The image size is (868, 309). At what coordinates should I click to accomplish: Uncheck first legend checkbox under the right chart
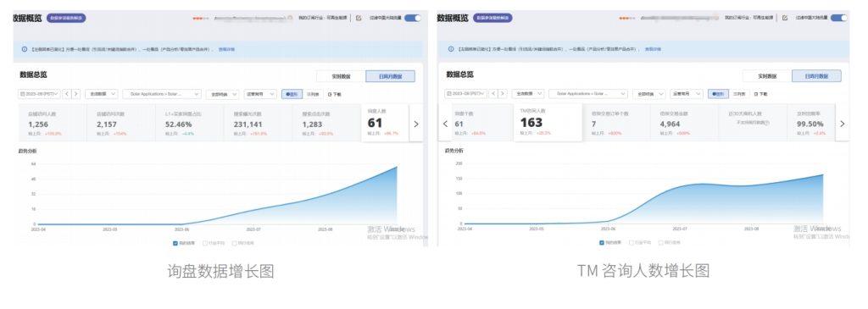(602, 243)
